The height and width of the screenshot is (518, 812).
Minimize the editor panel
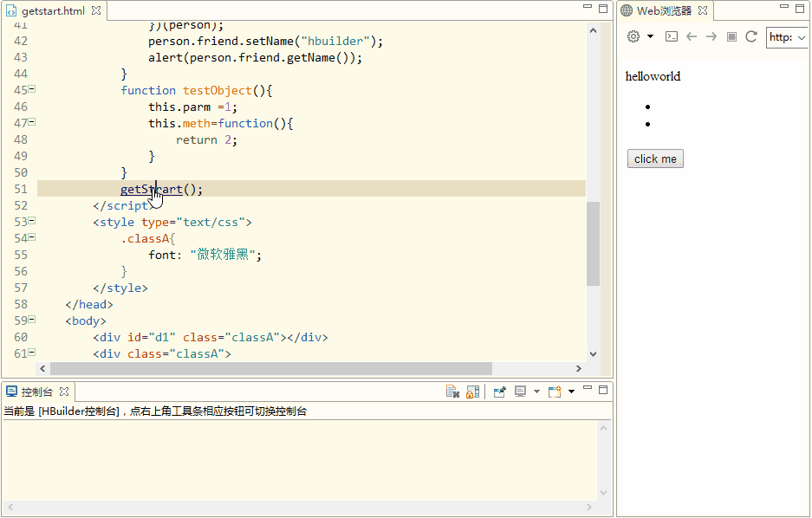pyautogui.click(x=588, y=7)
